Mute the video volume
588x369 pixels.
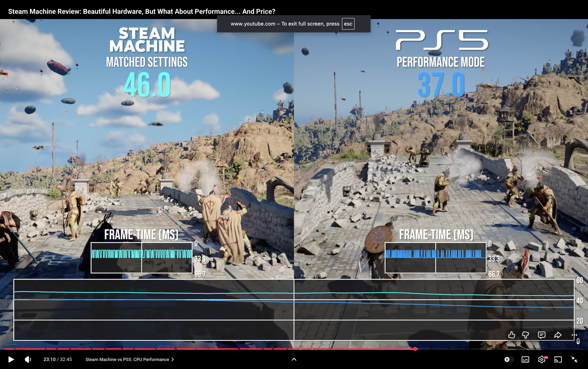tap(28, 359)
